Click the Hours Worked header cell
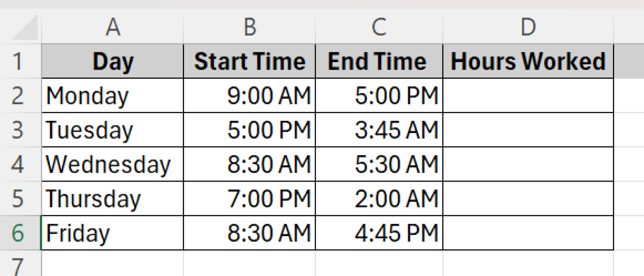644x276 pixels. tap(528, 61)
